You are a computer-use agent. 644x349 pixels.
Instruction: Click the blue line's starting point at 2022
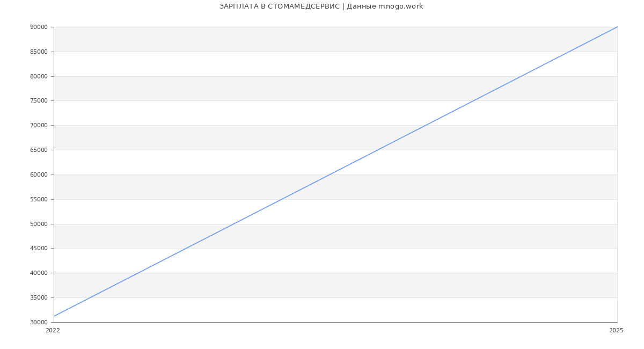(54, 316)
